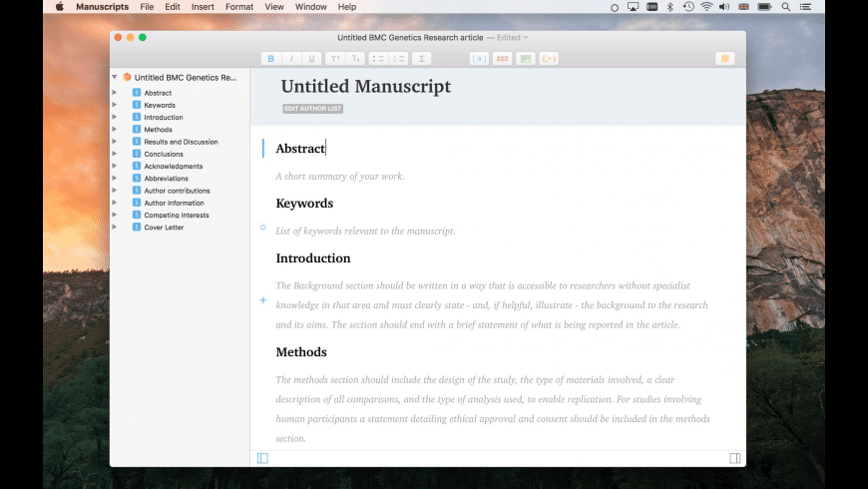The image size is (868, 489).
Task: Click the Wi-Fi status icon
Action: (706, 7)
